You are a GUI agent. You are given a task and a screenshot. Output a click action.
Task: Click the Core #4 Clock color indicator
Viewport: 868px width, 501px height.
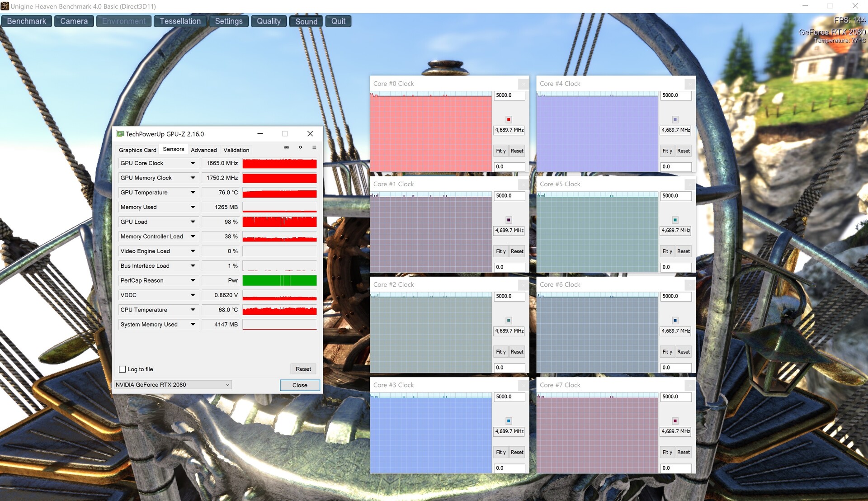click(675, 119)
